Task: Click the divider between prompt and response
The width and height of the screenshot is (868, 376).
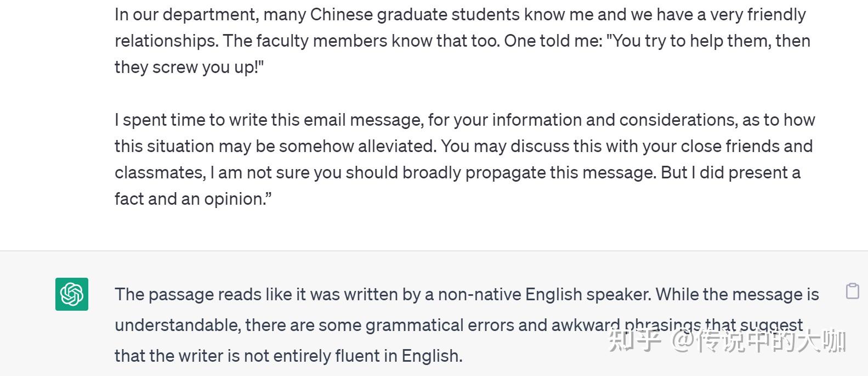Action: [x=434, y=251]
